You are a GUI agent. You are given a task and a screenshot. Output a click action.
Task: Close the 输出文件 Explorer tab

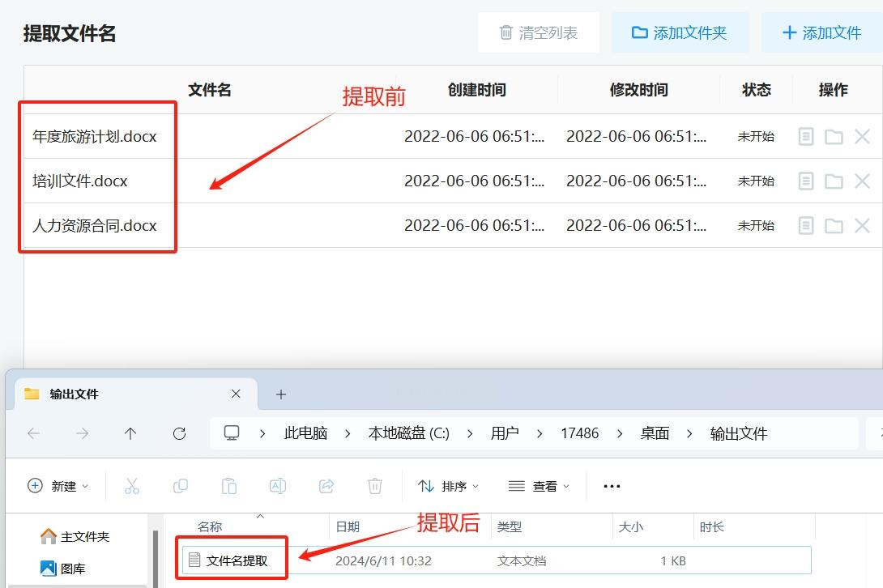[x=236, y=394]
